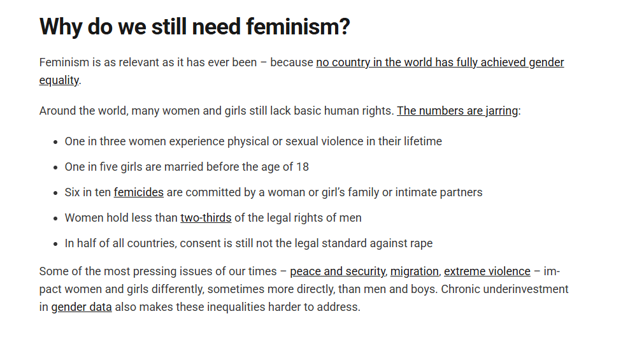Open the 'femicides' hyperlink
Screen dimensions: 644x337
click(139, 192)
